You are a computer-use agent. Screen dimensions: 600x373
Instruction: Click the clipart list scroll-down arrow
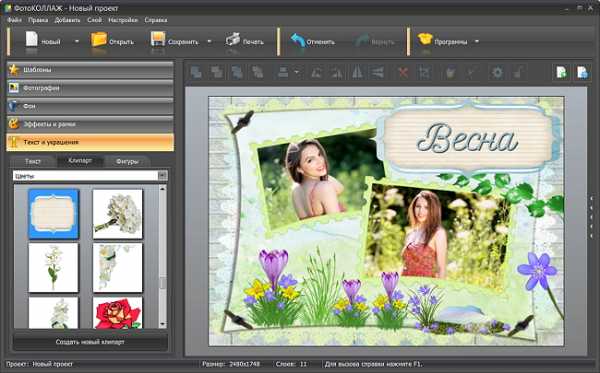click(163, 324)
